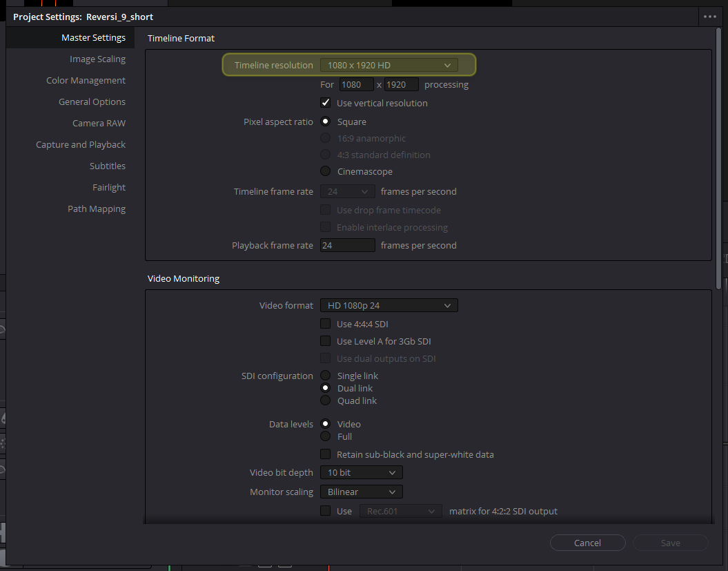
Task: Open the three-dot options menu
Action: pos(709,17)
